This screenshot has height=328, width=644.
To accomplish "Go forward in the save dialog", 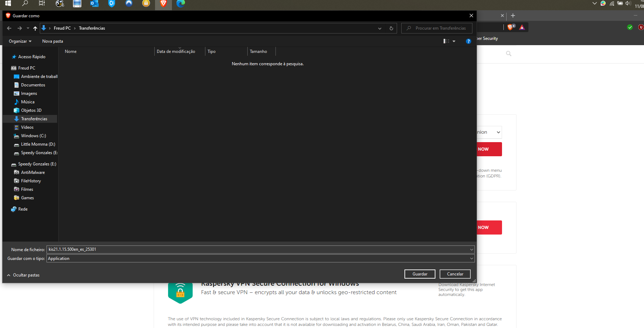I will [20, 28].
